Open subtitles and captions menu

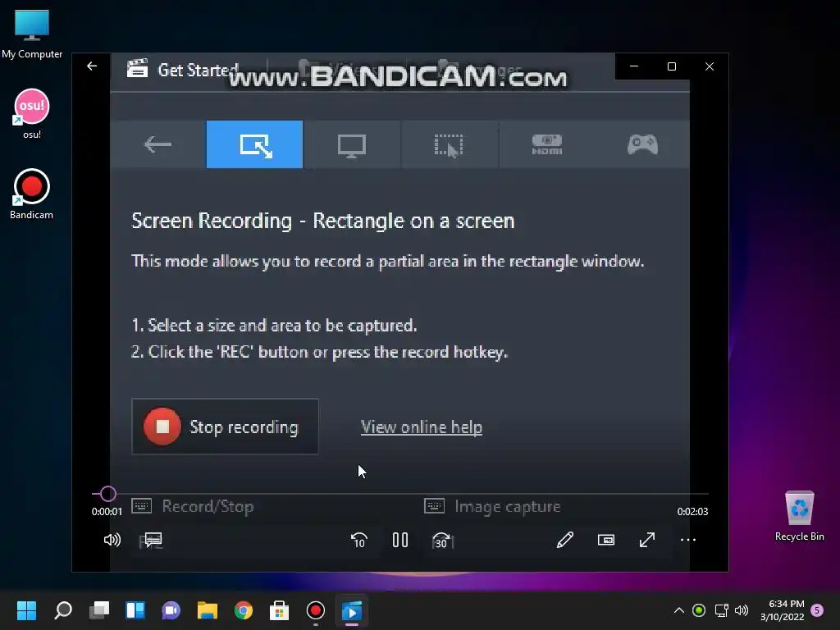(x=153, y=540)
